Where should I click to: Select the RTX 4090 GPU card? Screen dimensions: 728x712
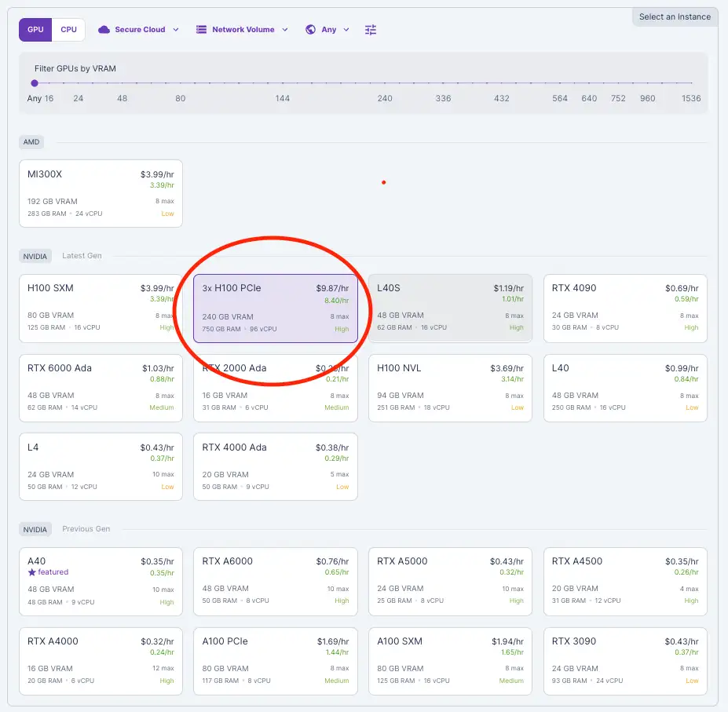point(625,309)
